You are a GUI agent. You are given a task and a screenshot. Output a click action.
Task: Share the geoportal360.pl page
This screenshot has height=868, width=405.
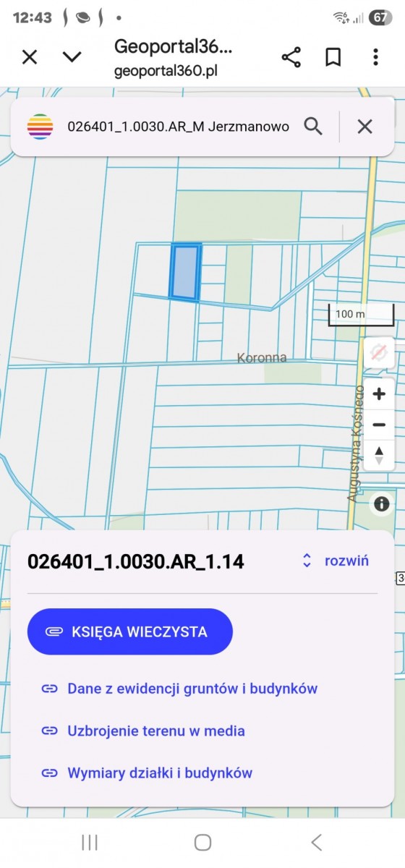pos(291,57)
